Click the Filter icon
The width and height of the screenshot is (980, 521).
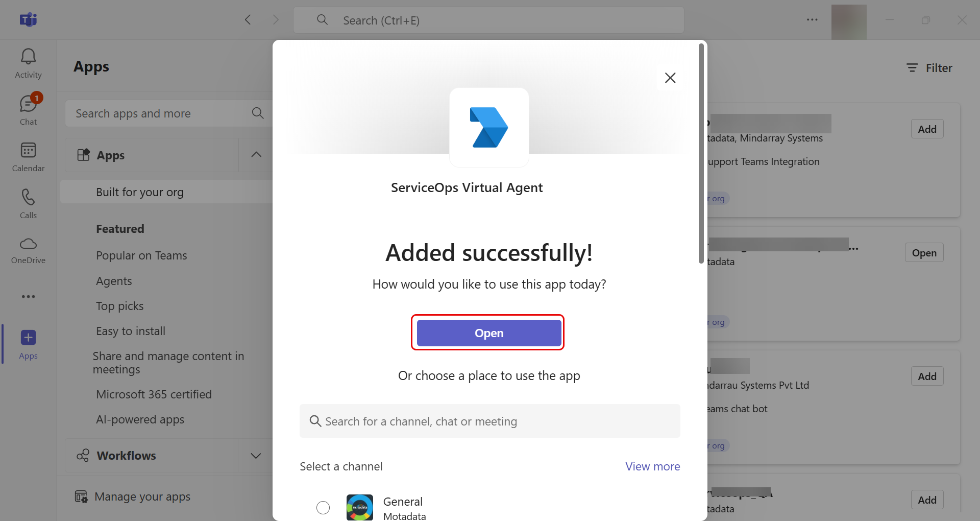(912, 68)
